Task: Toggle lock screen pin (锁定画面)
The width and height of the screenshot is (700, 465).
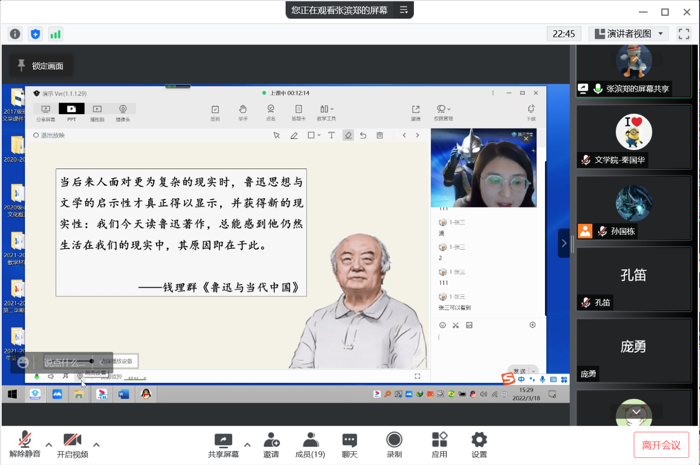Action: pos(40,66)
